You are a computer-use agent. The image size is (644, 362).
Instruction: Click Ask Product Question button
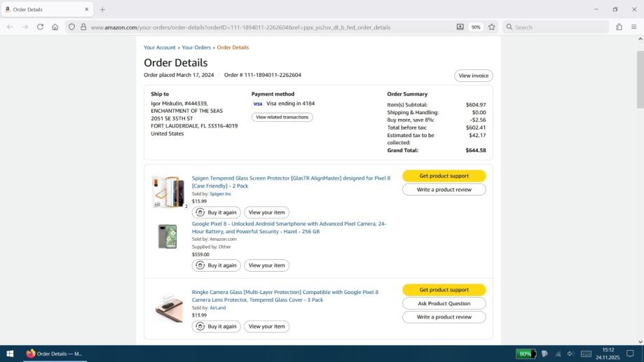[444, 303]
